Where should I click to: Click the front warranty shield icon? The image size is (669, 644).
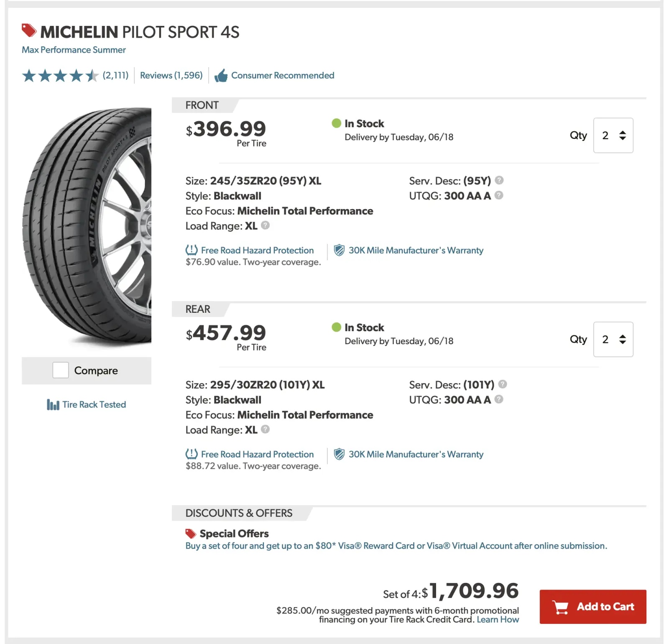pos(339,250)
